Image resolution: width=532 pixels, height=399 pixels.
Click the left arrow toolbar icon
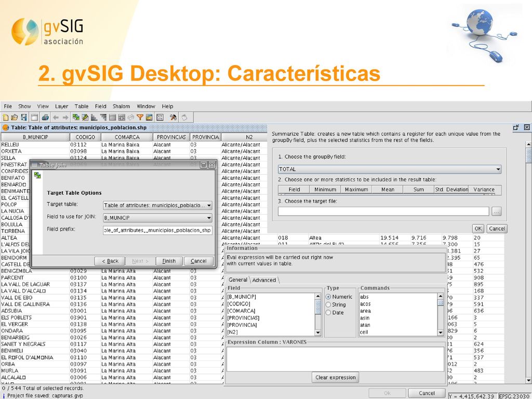click(x=56, y=117)
